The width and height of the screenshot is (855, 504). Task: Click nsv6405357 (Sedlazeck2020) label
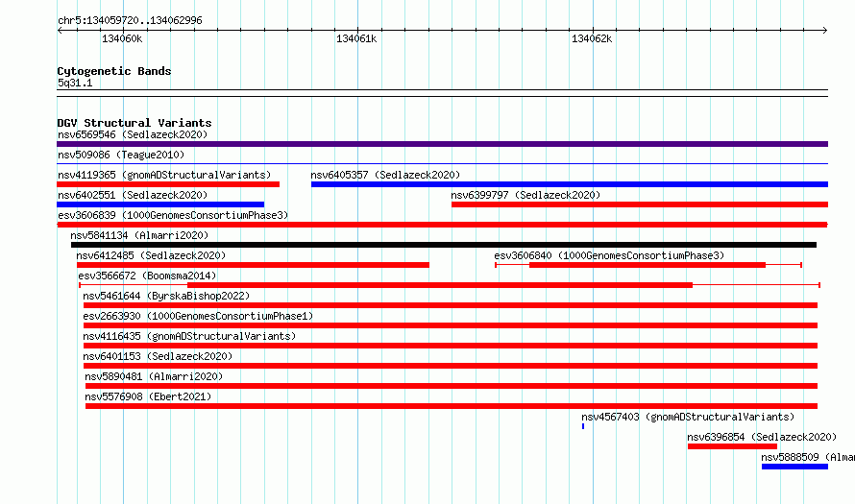[x=385, y=175]
